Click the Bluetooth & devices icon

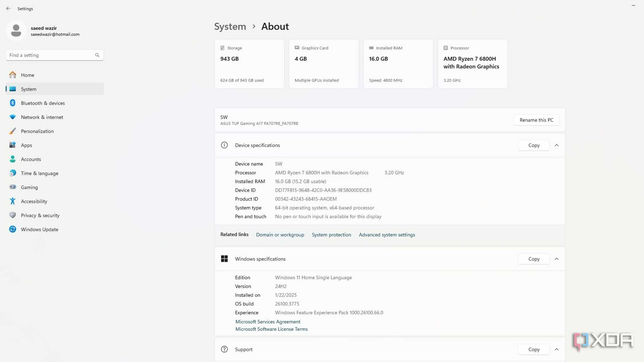pyautogui.click(x=13, y=103)
